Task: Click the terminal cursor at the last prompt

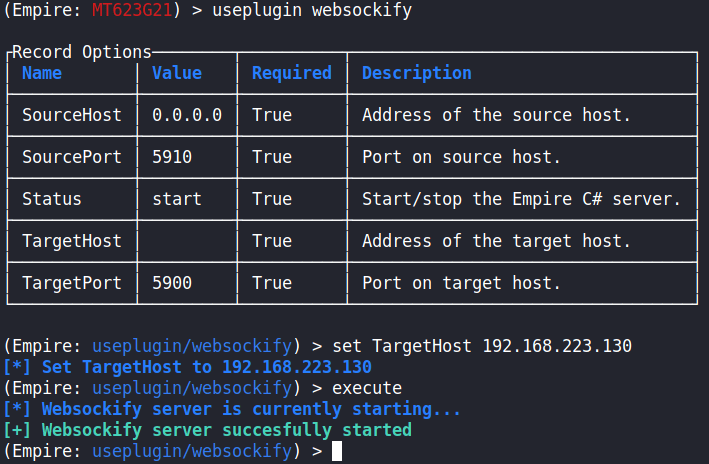Action: point(337,451)
